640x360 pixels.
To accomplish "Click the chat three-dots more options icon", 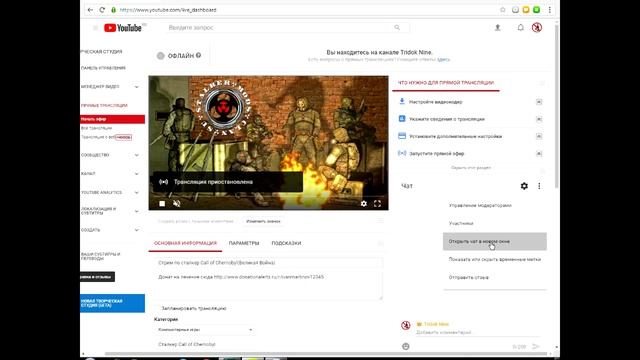I will pos(539,186).
